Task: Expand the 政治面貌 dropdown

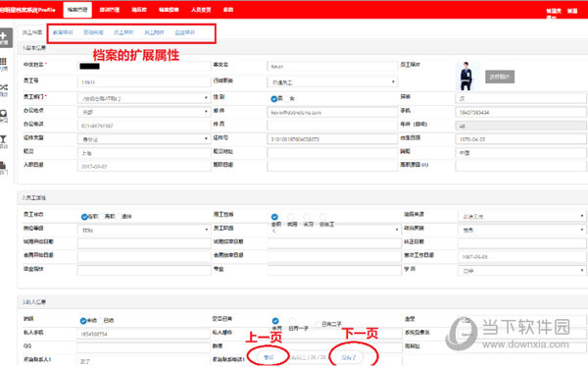Action: click(x=522, y=230)
